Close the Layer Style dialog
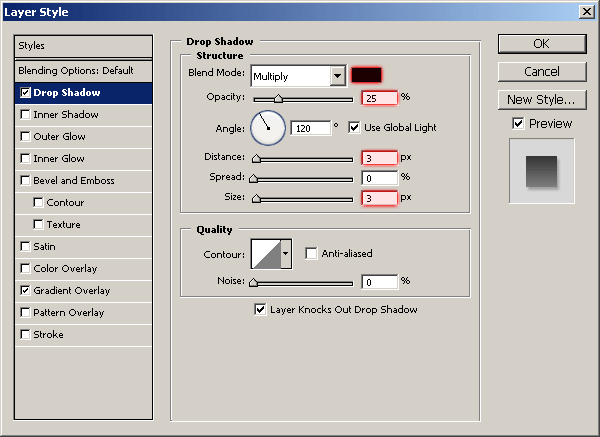600x437 pixels. (x=586, y=10)
